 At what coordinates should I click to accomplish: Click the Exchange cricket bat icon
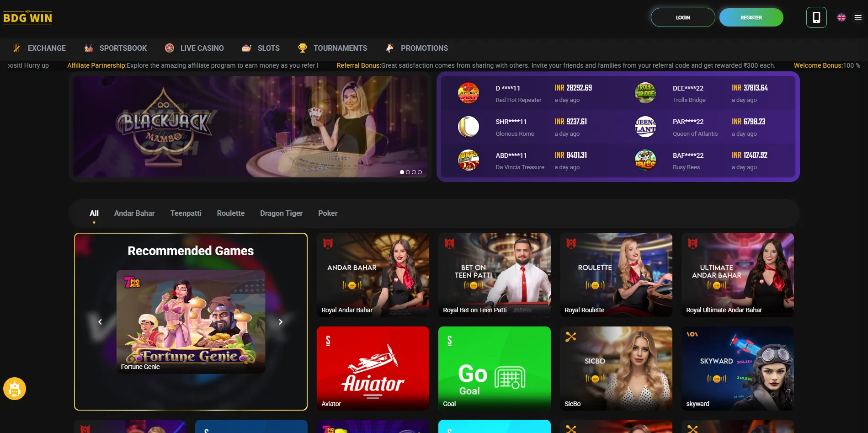point(16,48)
